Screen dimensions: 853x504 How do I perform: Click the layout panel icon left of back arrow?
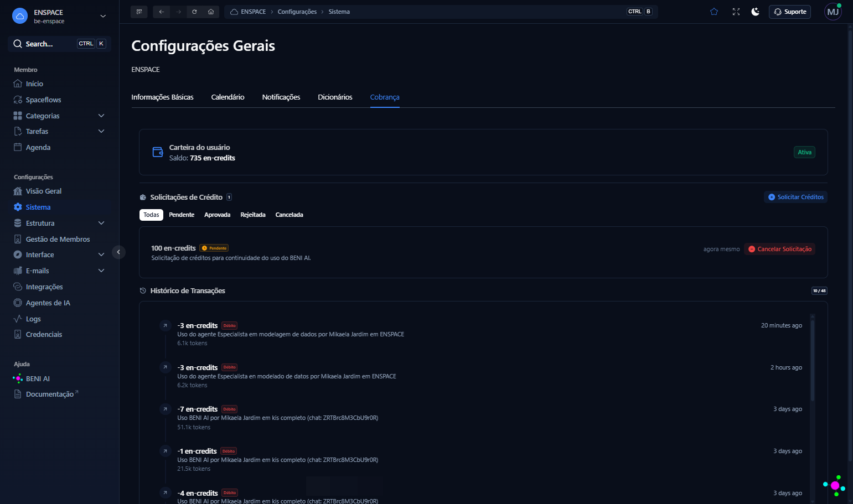(139, 12)
